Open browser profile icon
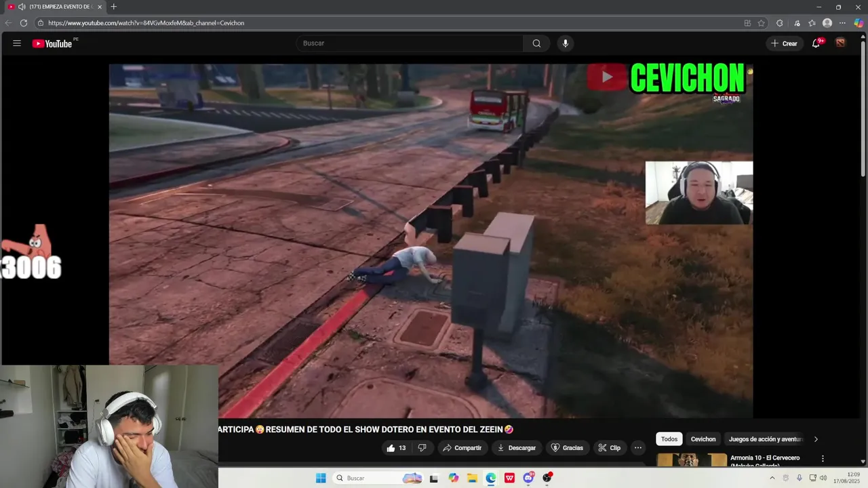The height and width of the screenshot is (488, 868). [827, 23]
